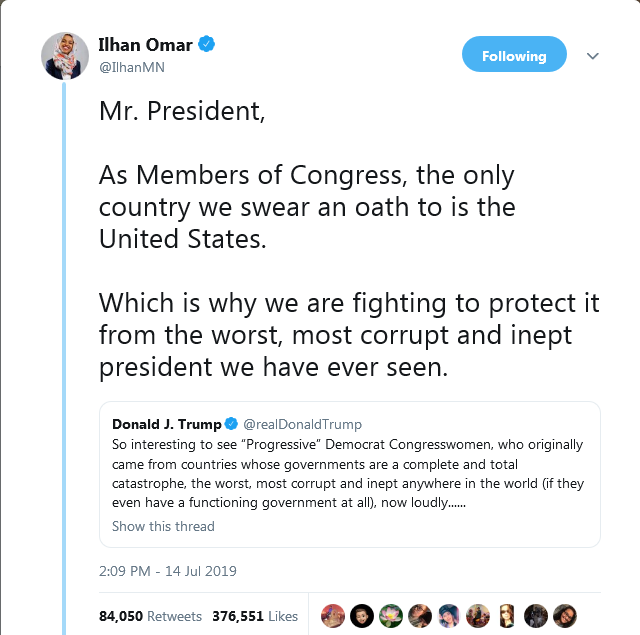Click verified badge next to Donald J. Trump

231,424
